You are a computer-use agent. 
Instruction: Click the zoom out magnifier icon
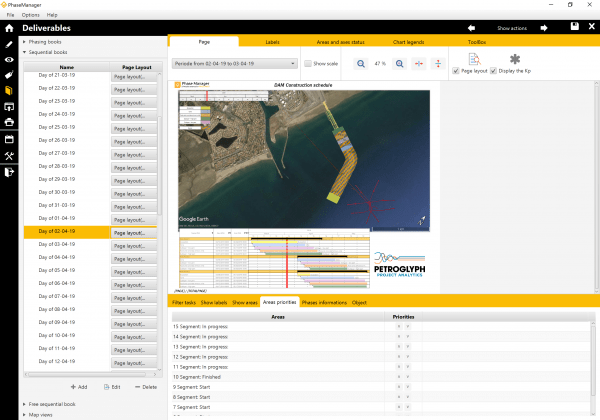coord(360,64)
